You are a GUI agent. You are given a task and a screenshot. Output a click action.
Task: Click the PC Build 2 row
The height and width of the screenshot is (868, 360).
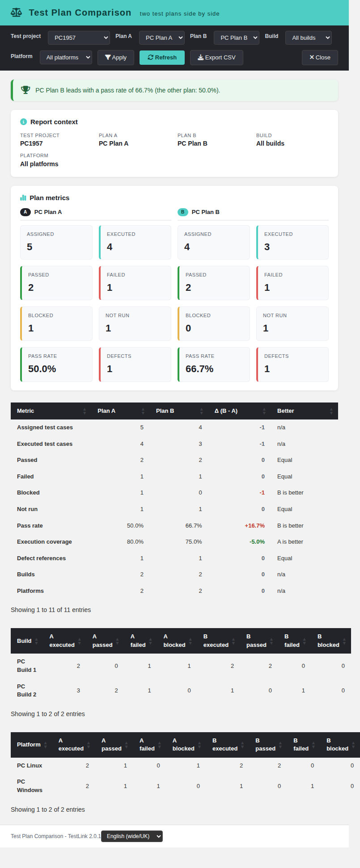pyautogui.click(x=181, y=691)
